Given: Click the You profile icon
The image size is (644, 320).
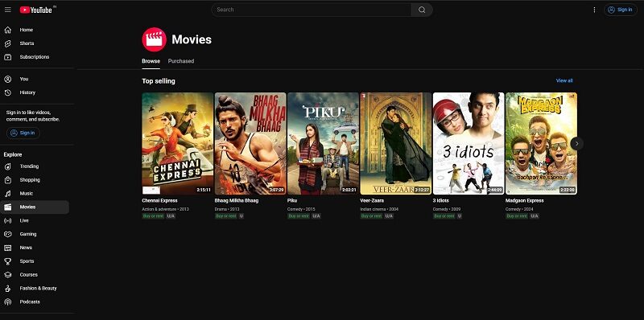Looking at the screenshot, I should click(x=8, y=79).
